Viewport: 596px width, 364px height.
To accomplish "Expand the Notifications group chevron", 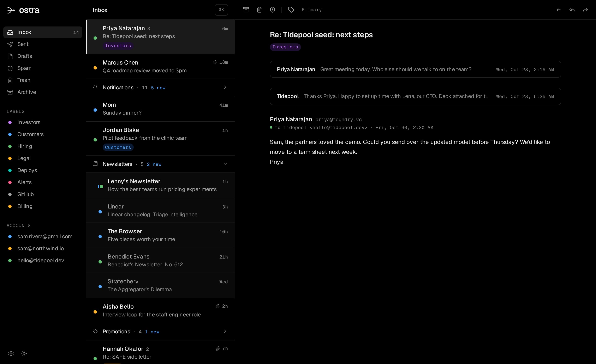I will 225,87.
